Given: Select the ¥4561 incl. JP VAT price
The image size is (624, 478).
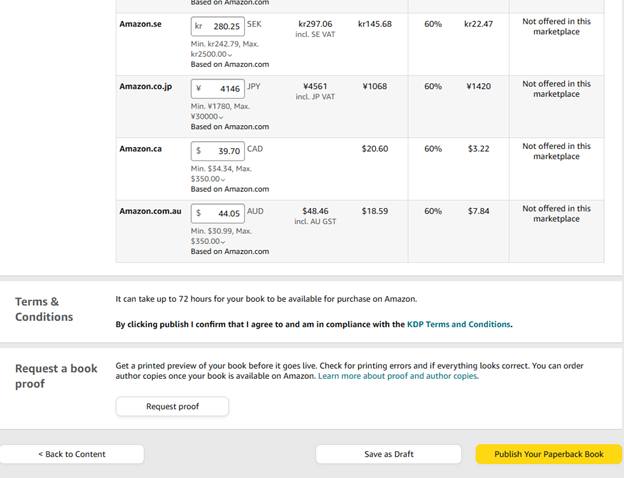Looking at the screenshot, I should [315, 91].
